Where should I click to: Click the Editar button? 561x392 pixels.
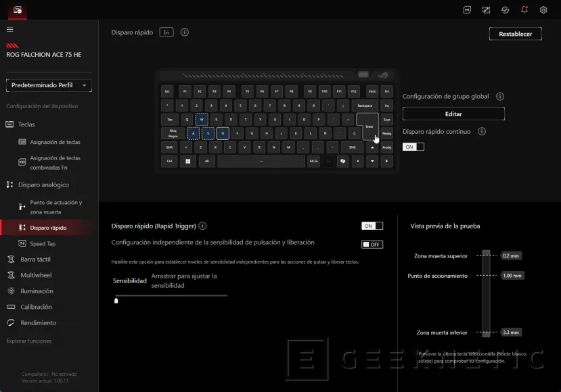[453, 114]
